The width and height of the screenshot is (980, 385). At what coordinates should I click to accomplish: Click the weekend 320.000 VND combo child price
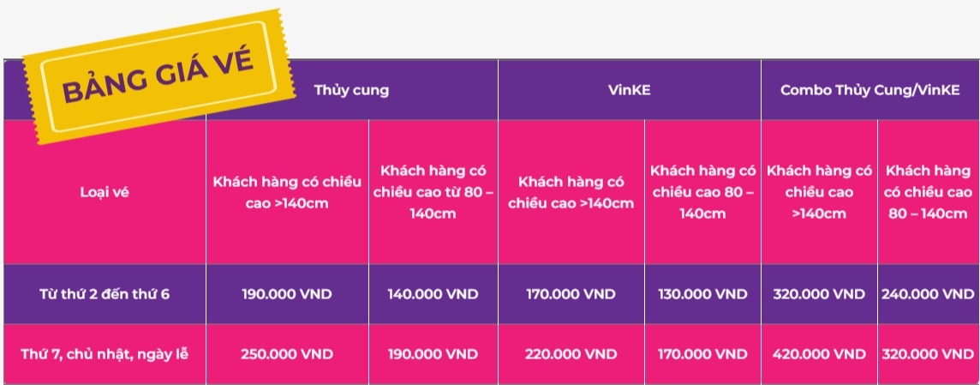point(928,354)
